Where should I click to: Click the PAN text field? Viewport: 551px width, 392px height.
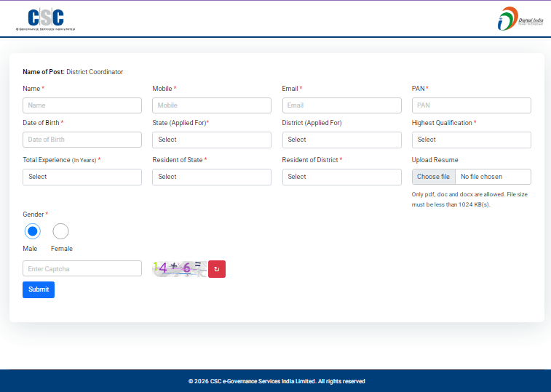(x=471, y=105)
